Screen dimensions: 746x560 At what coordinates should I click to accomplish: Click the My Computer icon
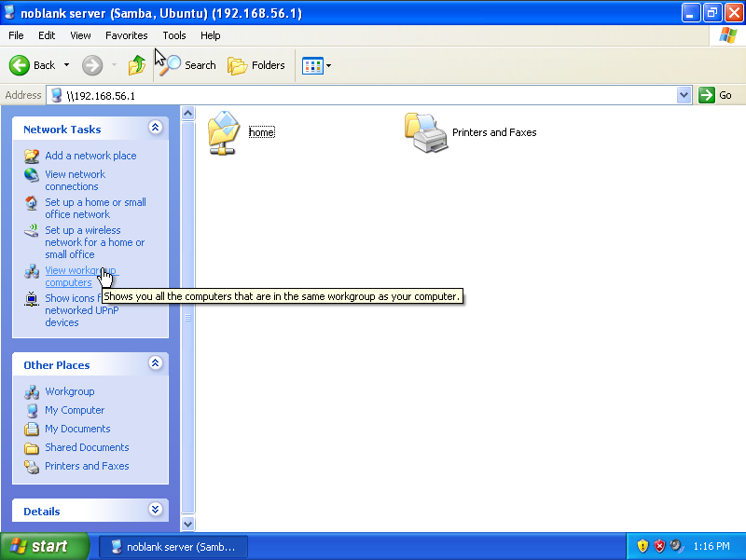click(32, 410)
